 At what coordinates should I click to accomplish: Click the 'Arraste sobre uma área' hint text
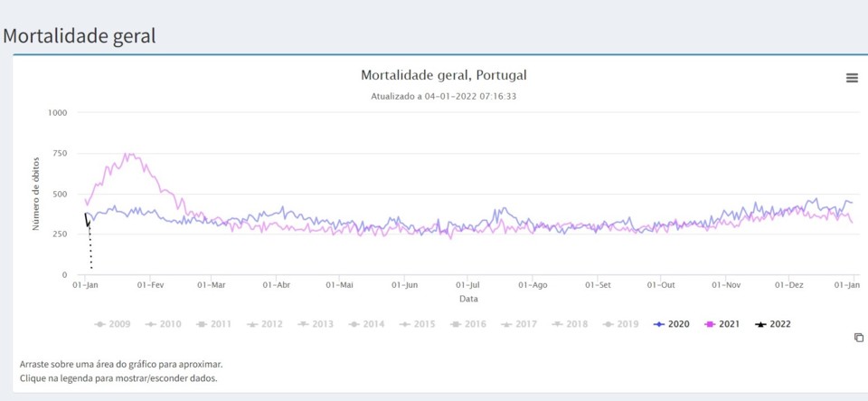(121, 365)
